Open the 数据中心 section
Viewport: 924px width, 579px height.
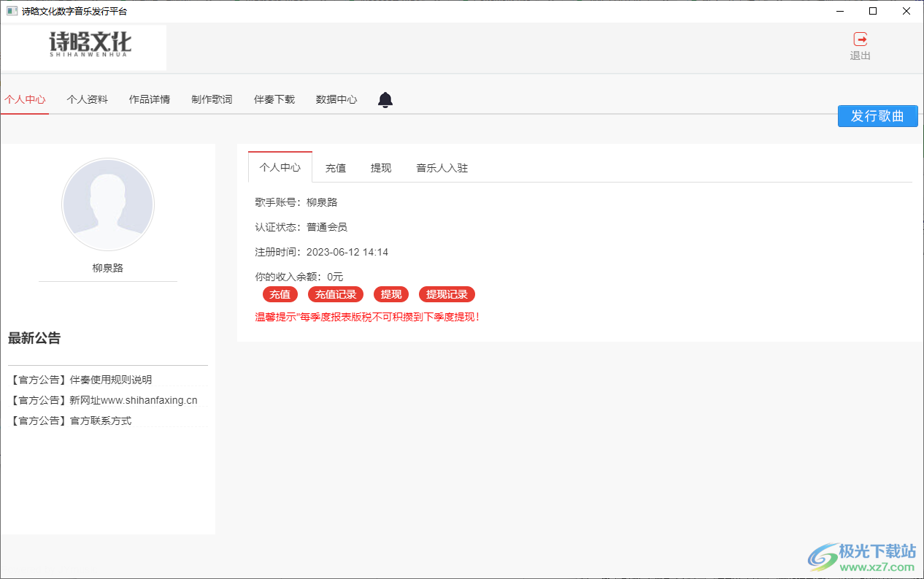[336, 100]
